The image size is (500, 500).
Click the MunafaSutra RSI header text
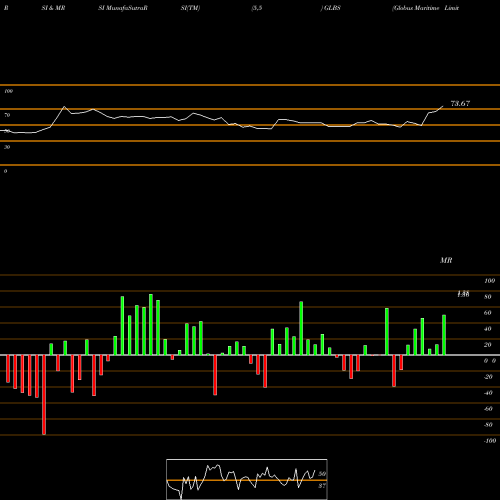point(123,8)
